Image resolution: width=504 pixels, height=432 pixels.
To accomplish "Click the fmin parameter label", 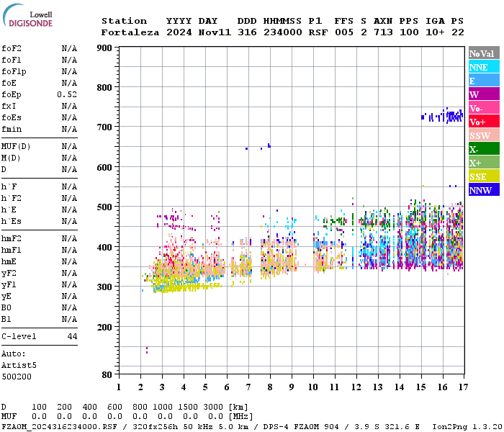I will pyautogui.click(x=12, y=129).
